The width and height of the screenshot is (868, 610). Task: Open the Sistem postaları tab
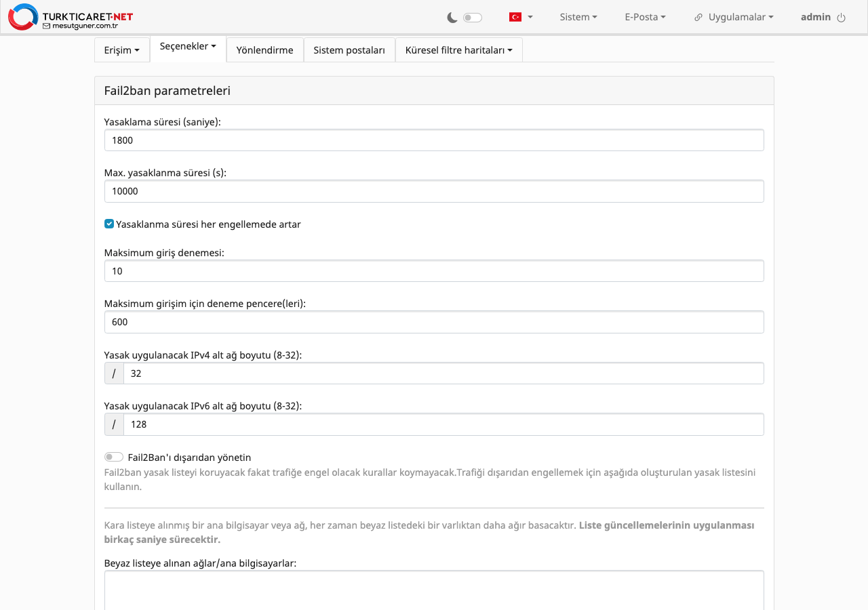pyautogui.click(x=349, y=49)
